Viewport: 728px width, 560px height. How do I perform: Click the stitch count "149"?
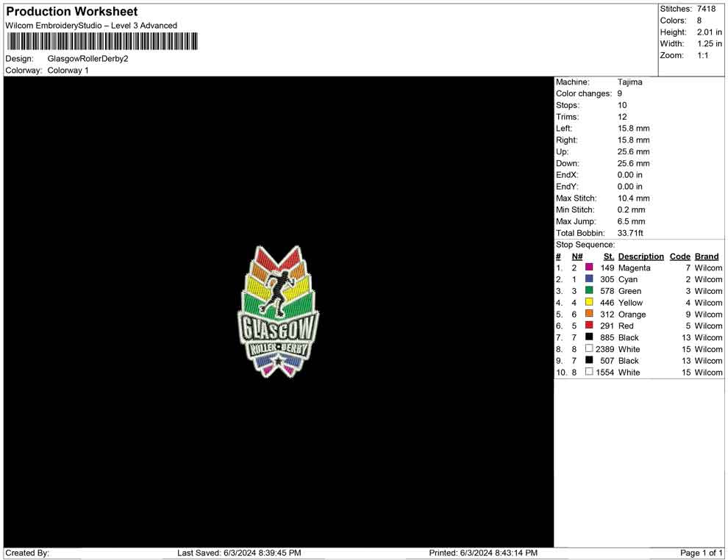[x=607, y=268]
